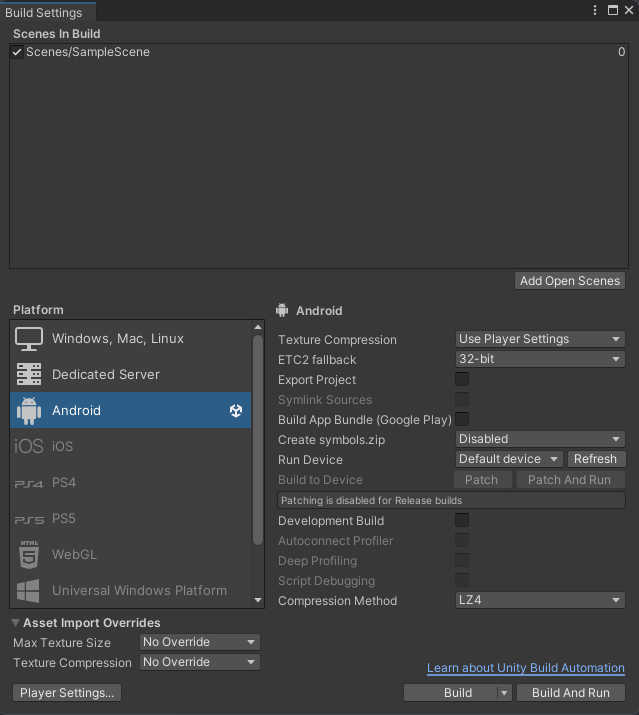This screenshot has height=715, width=639.
Task: Select the Universal Windows Platform logo
Action: click(28, 591)
